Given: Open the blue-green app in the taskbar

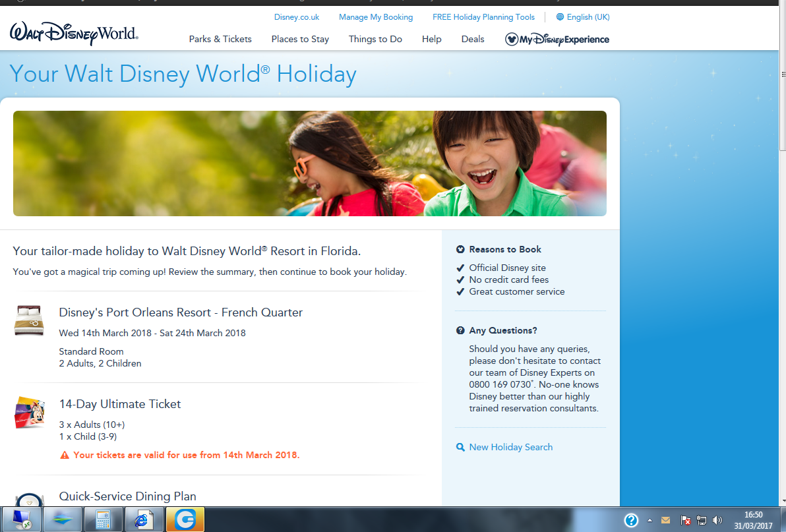Looking at the screenshot, I should (x=63, y=519).
